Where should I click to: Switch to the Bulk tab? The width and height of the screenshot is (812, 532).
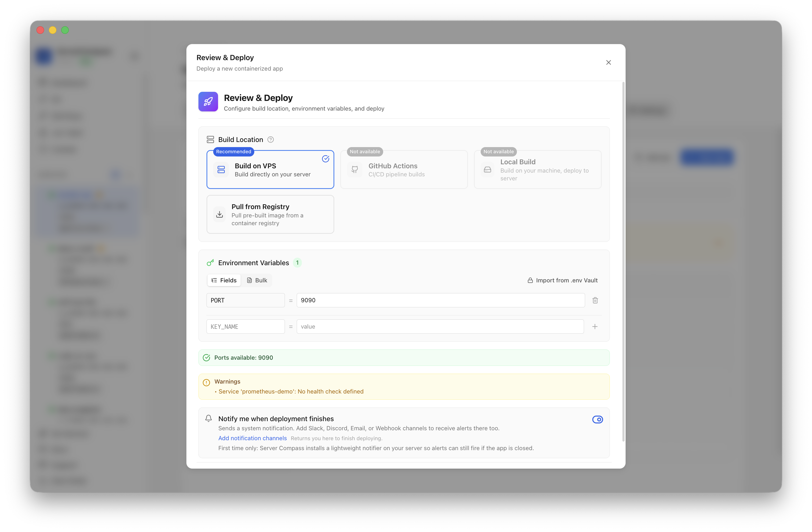coord(257,280)
